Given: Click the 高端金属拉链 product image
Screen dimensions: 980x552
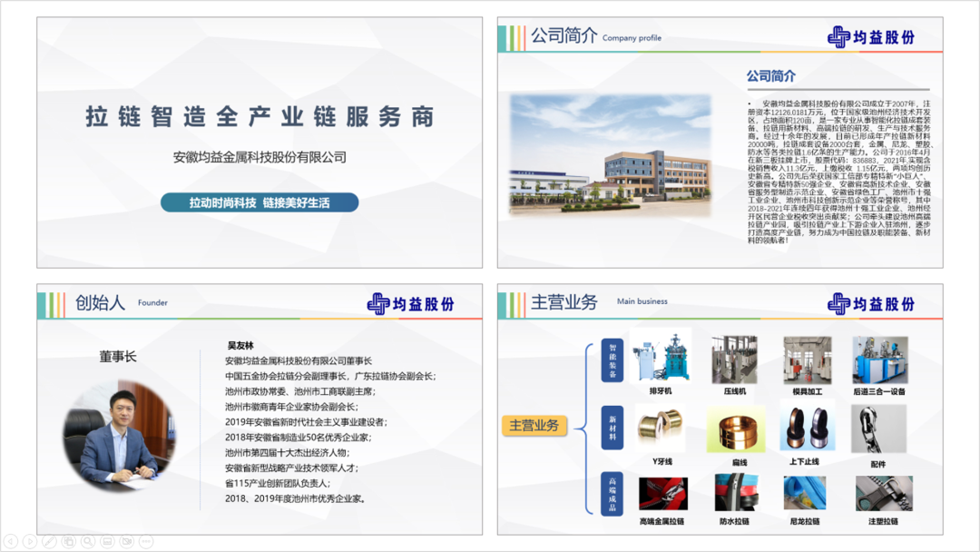Looking at the screenshot, I should click(663, 494).
